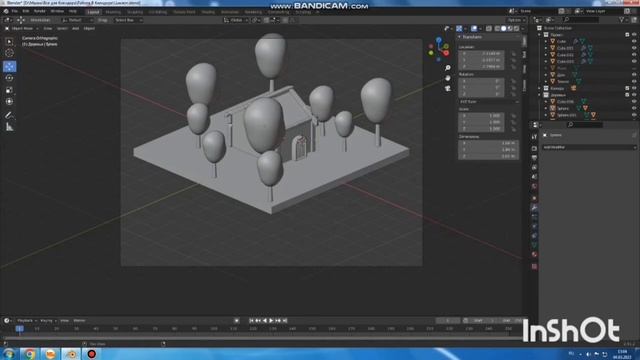This screenshot has height=360, width=640.
Task: Open the Global orientation dropdown
Action: tap(236, 20)
